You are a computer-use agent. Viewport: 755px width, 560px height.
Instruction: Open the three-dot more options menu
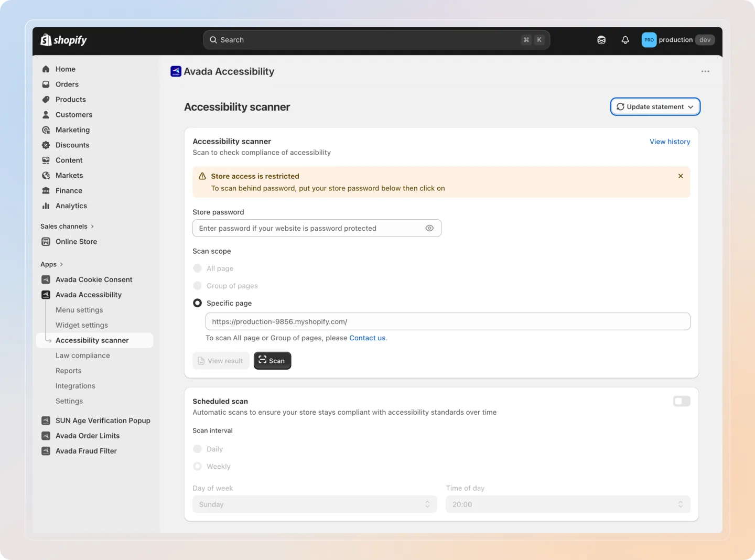705,71
